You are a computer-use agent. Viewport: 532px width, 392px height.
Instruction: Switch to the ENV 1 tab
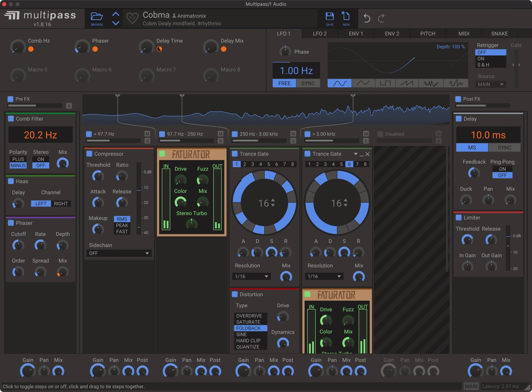point(356,34)
